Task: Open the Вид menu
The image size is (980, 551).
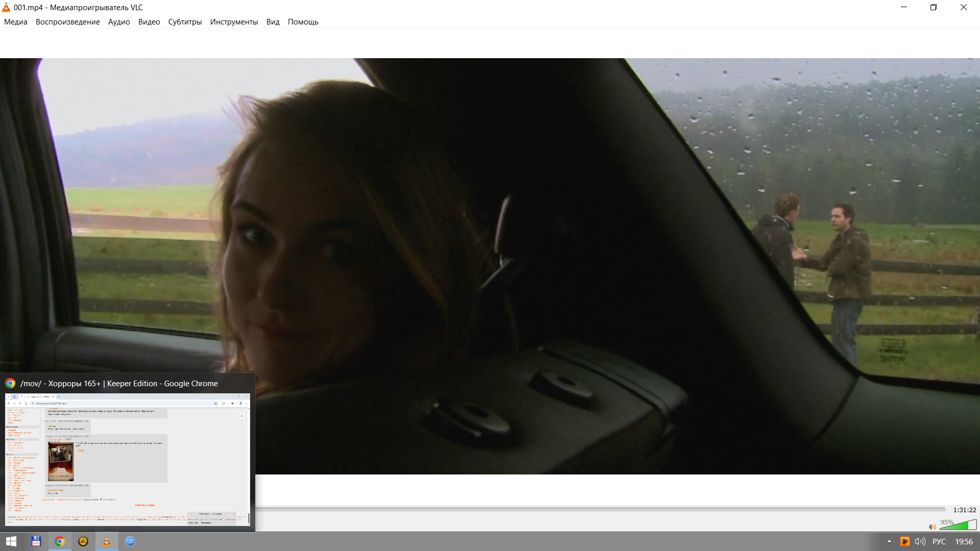Action: [x=273, y=22]
